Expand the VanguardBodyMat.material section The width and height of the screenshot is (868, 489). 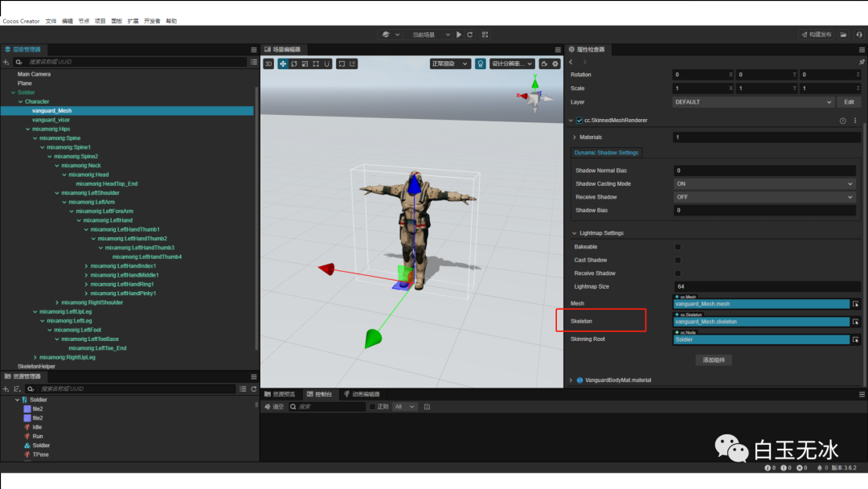(571, 380)
